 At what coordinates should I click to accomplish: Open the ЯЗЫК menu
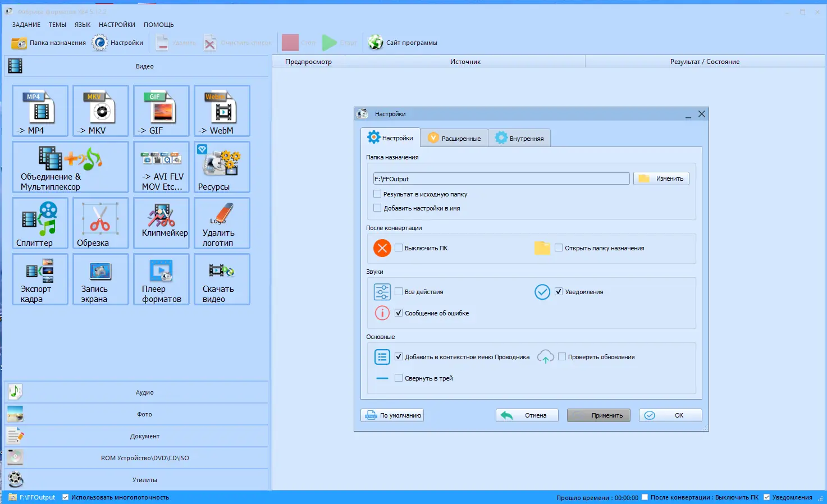pos(83,25)
